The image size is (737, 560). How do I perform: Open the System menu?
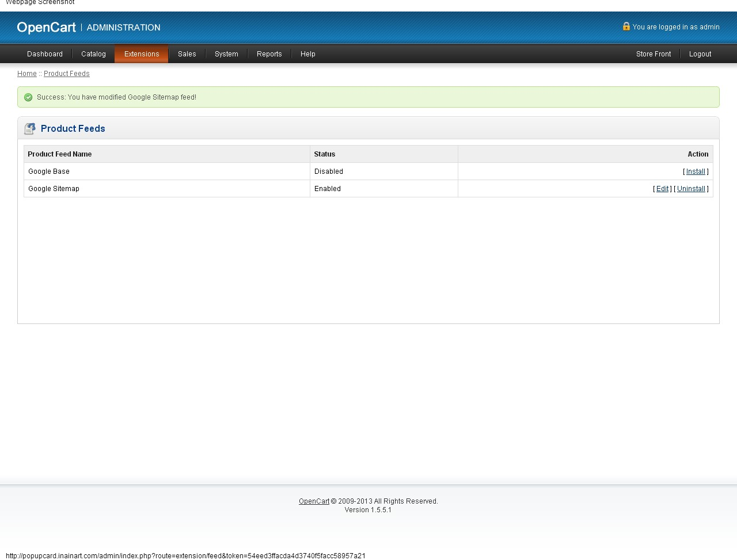[226, 54]
